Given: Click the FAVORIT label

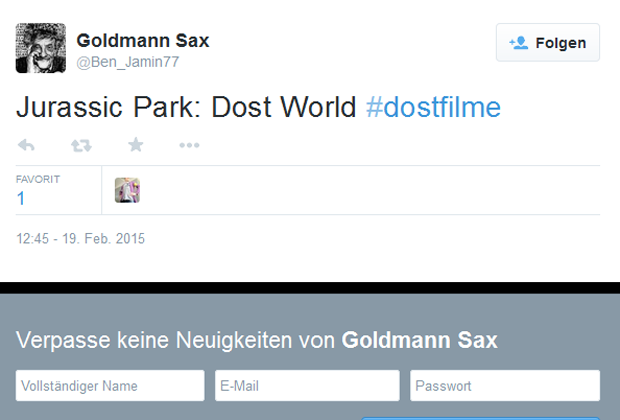Looking at the screenshot, I should pyautogui.click(x=38, y=180).
